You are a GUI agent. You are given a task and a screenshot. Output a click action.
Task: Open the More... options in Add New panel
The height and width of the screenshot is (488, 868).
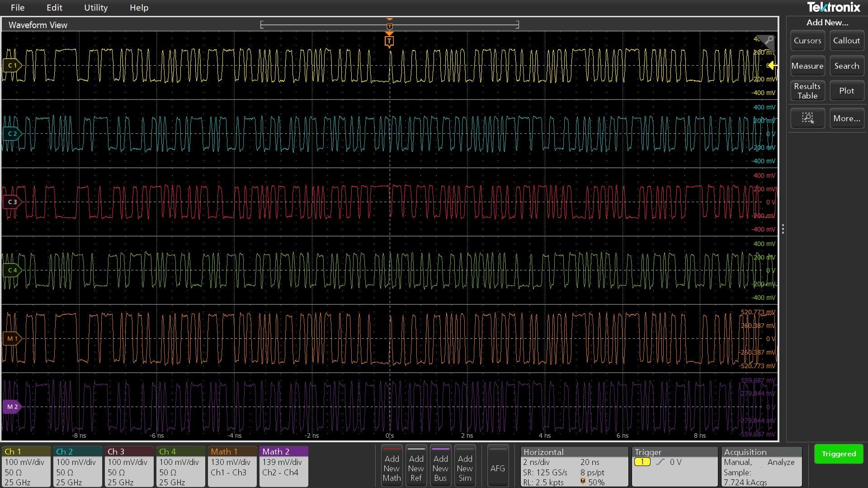click(847, 118)
